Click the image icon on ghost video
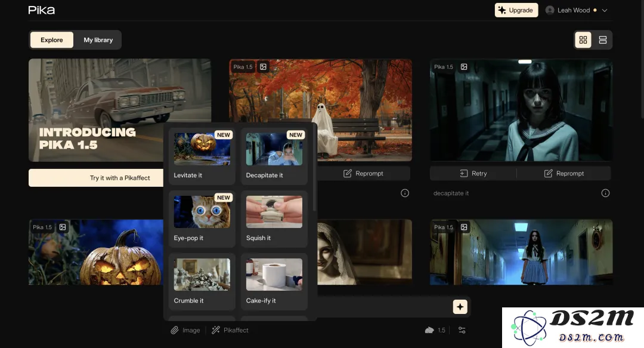The width and height of the screenshot is (644, 348). click(264, 67)
